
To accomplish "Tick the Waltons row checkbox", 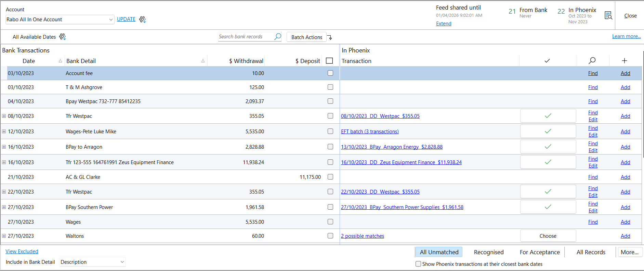I will point(330,236).
